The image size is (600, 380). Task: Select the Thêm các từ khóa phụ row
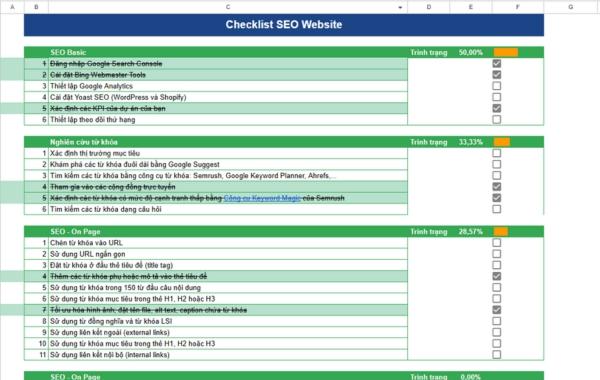228,276
